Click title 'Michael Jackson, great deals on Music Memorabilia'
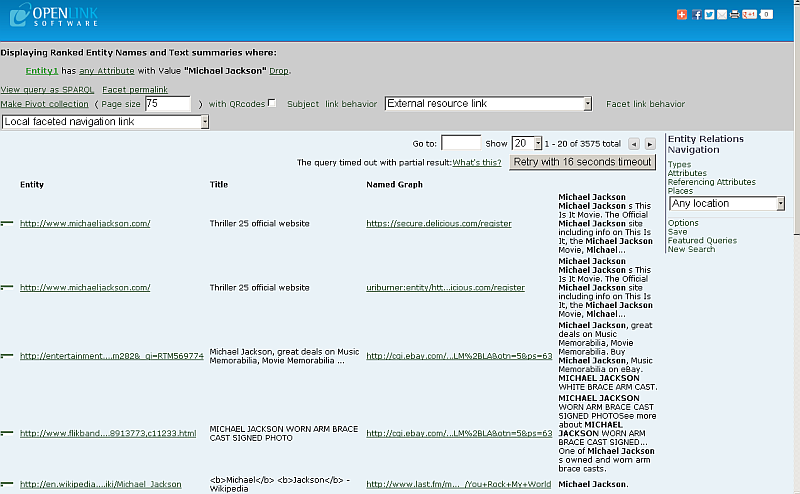 coord(284,356)
